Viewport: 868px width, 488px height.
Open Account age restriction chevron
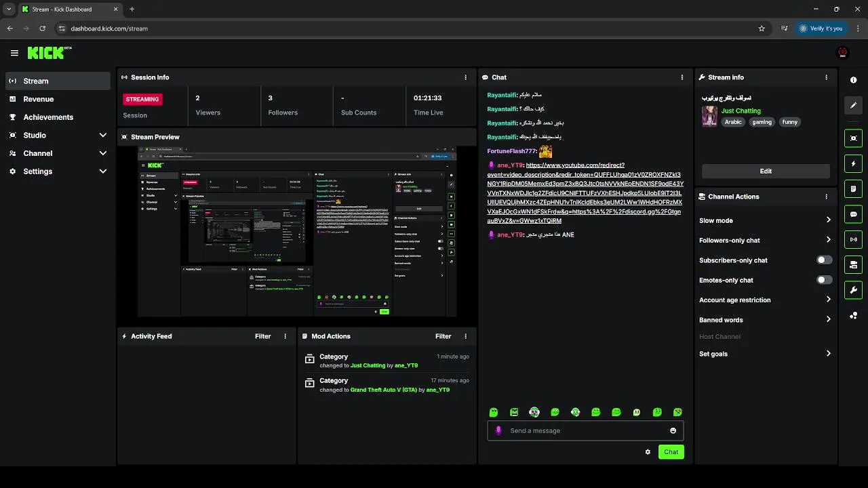[x=828, y=300]
